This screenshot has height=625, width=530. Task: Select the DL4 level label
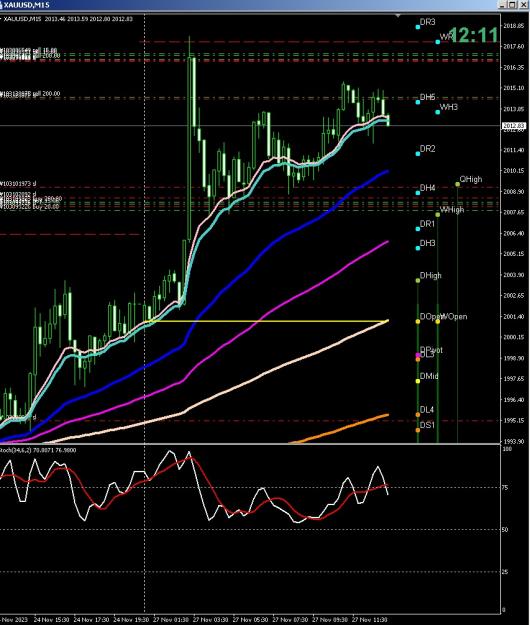coord(426,410)
